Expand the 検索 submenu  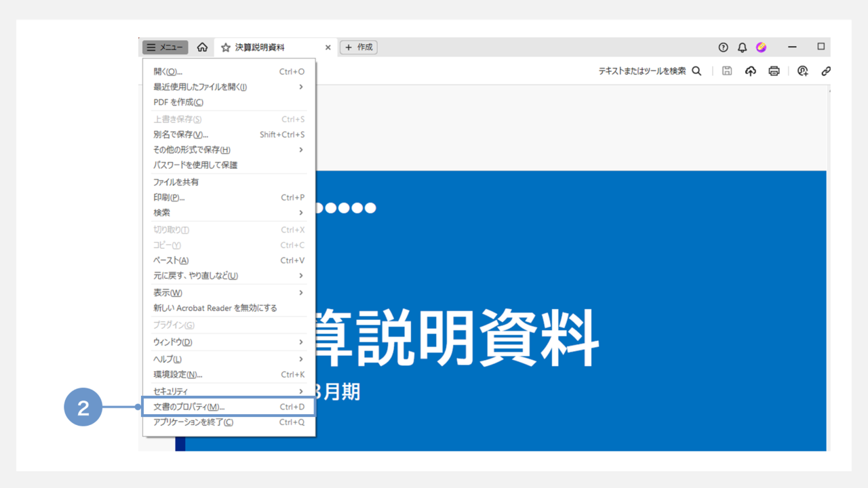pos(229,213)
